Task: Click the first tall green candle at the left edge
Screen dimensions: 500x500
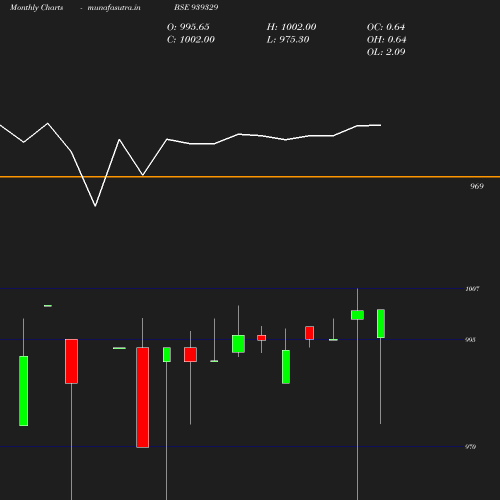Action: [x=24, y=391]
